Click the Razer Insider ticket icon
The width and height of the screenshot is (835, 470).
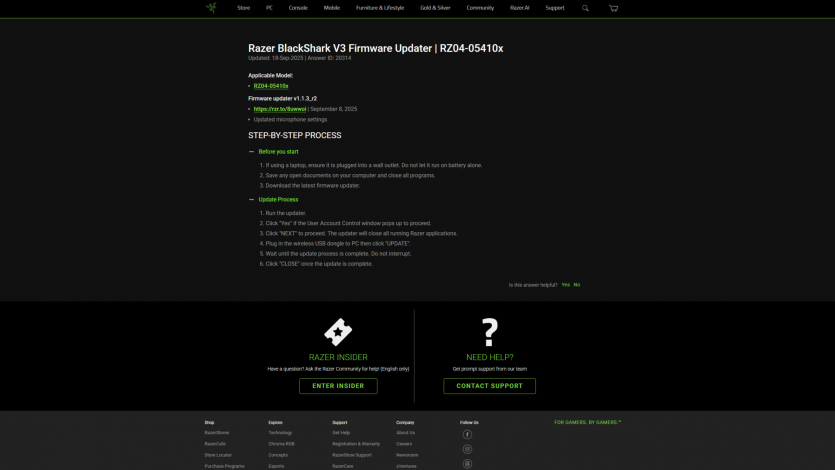coord(338,332)
